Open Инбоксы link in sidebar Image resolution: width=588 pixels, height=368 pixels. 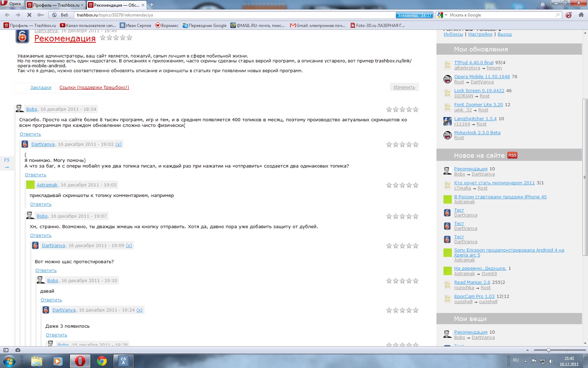pyautogui.click(x=453, y=34)
